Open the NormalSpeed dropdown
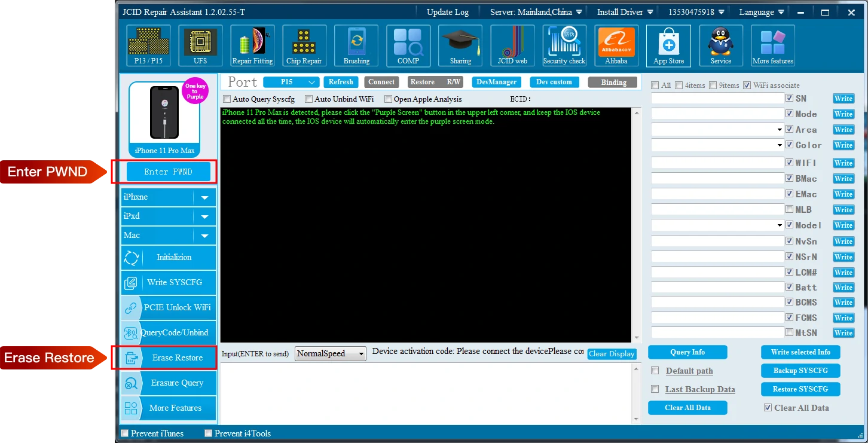Image resolution: width=868 pixels, height=443 pixels. (331, 353)
